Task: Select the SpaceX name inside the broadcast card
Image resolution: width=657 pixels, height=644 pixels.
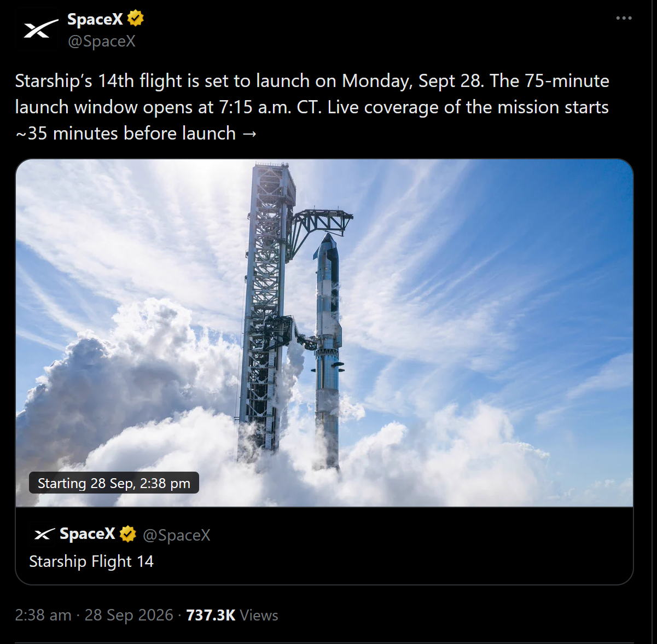Action: [x=87, y=533]
